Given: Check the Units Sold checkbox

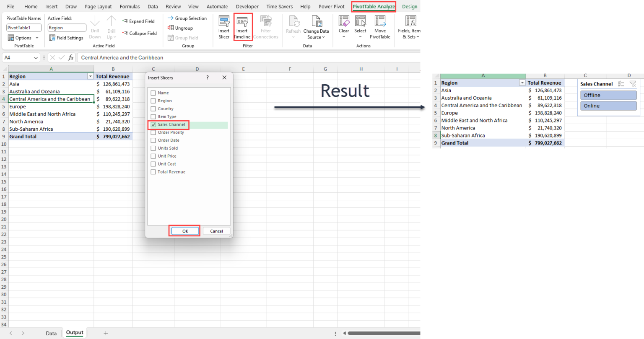Looking at the screenshot, I should coord(153,148).
